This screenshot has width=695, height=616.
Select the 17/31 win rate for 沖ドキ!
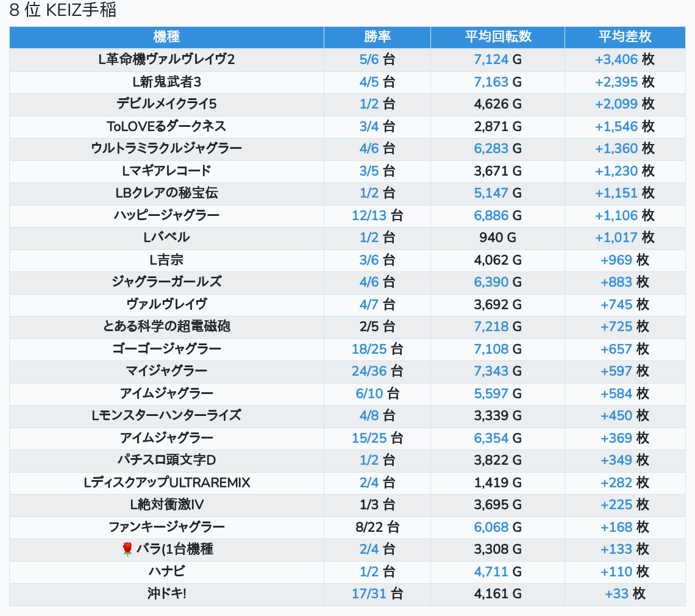tap(369, 593)
